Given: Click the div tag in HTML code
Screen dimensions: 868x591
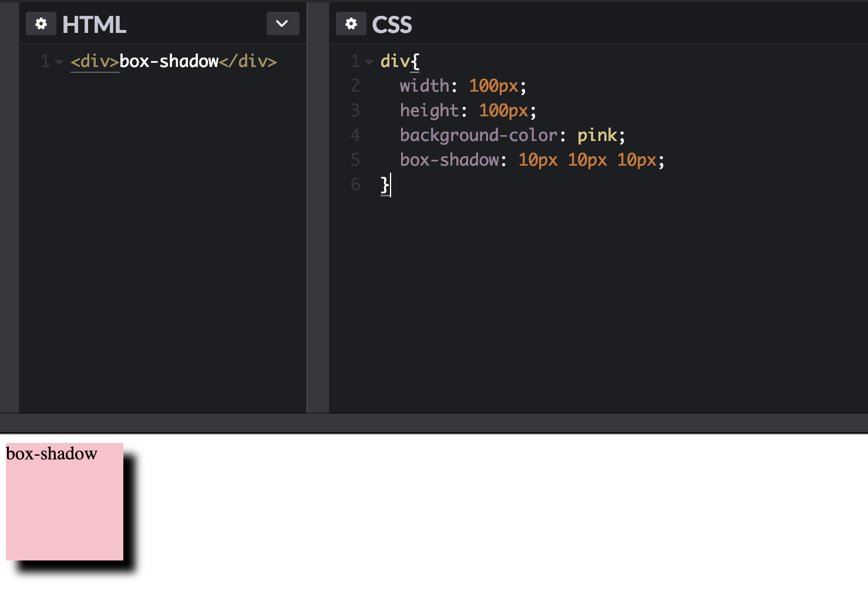Looking at the screenshot, I should pos(94,61).
